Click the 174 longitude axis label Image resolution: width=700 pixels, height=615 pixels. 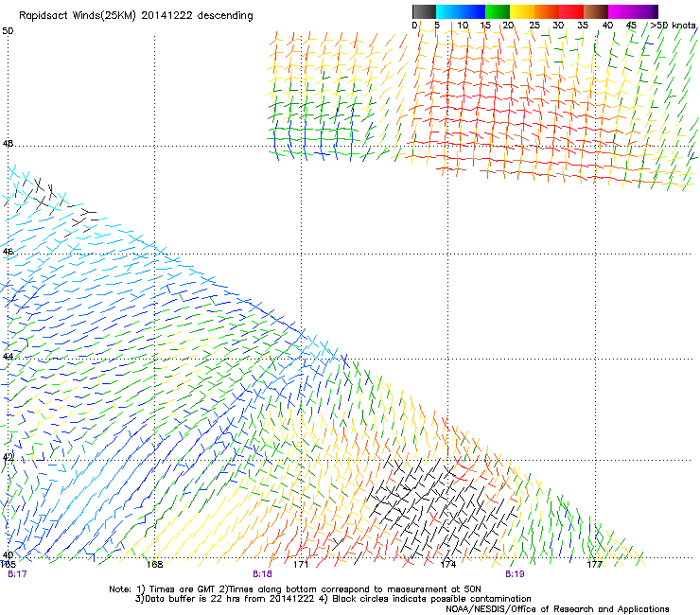pos(447,564)
